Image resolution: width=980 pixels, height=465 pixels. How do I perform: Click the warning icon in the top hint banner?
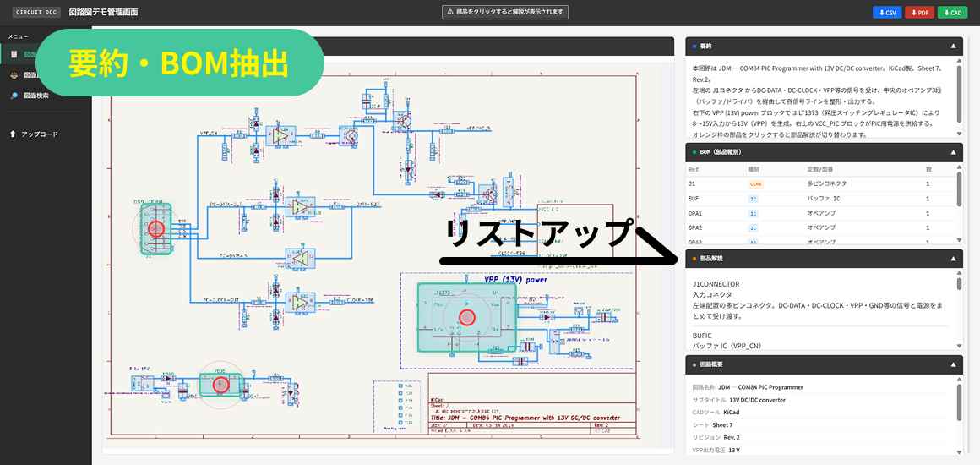pos(450,12)
